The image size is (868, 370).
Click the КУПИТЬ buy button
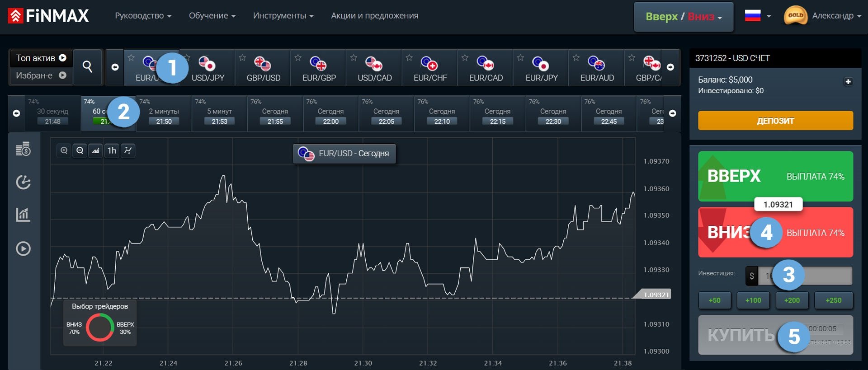tap(775, 335)
